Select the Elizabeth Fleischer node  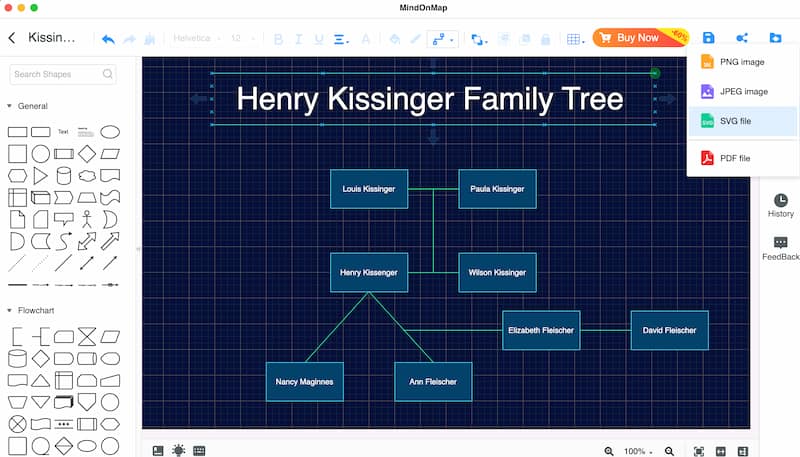[541, 330]
